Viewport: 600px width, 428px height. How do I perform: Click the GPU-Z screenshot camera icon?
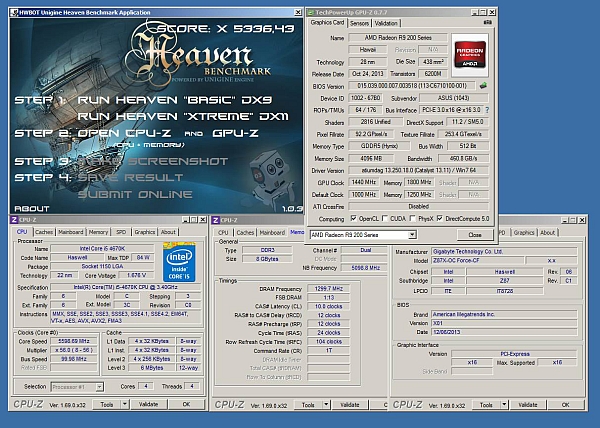488,23
